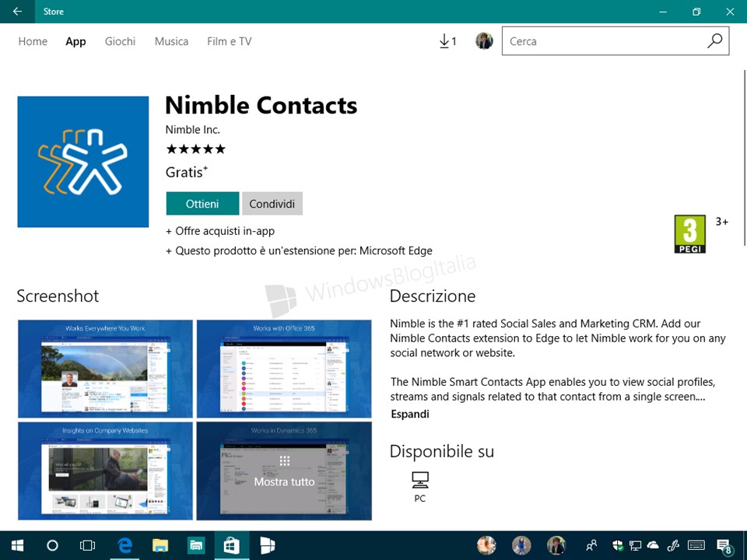This screenshot has height=560, width=747.
Task: Switch to the Giochi tab
Action: point(120,41)
